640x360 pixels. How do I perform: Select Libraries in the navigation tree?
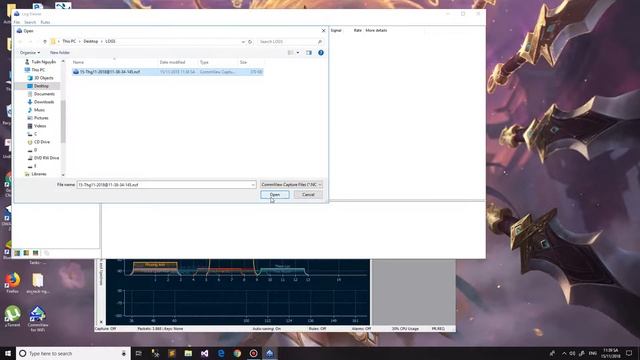(x=36, y=174)
